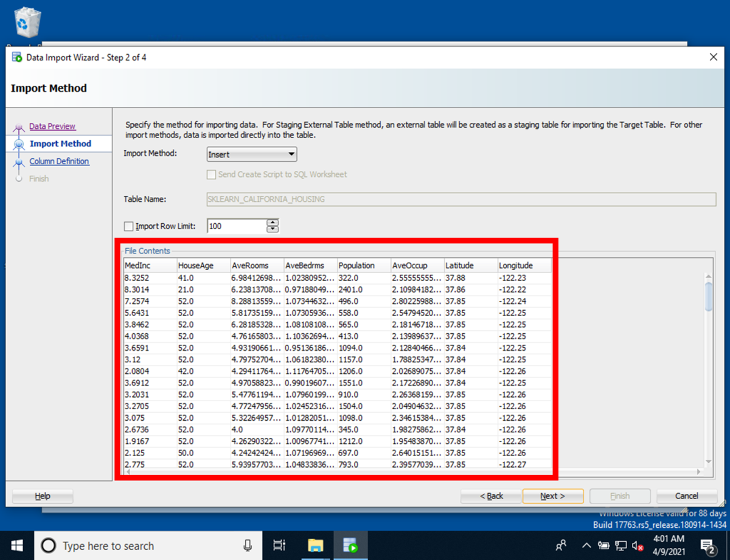The image size is (730, 560).
Task: Open the Import Method dropdown
Action: [252, 154]
